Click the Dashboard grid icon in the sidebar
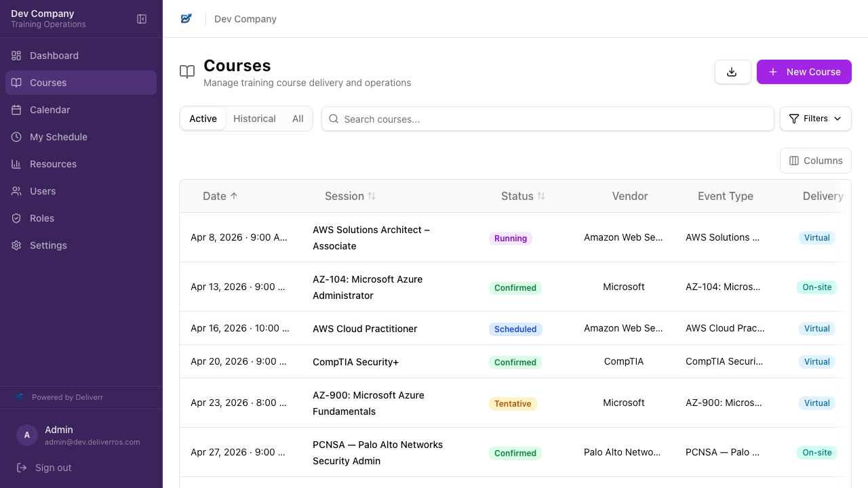The width and height of the screenshot is (868, 488). 16,56
